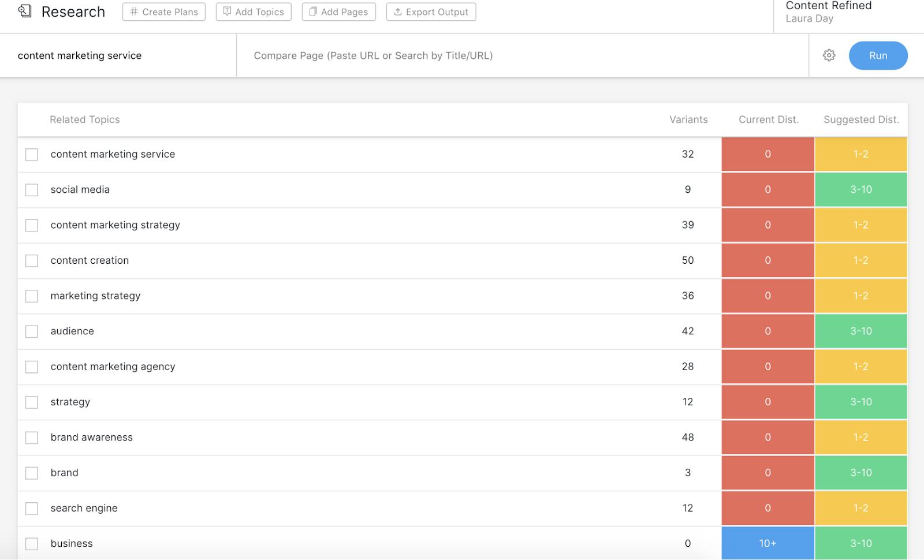The height and width of the screenshot is (560, 924).
Task: Tick the brand awareness checkbox
Action: [x=32, y=438]
